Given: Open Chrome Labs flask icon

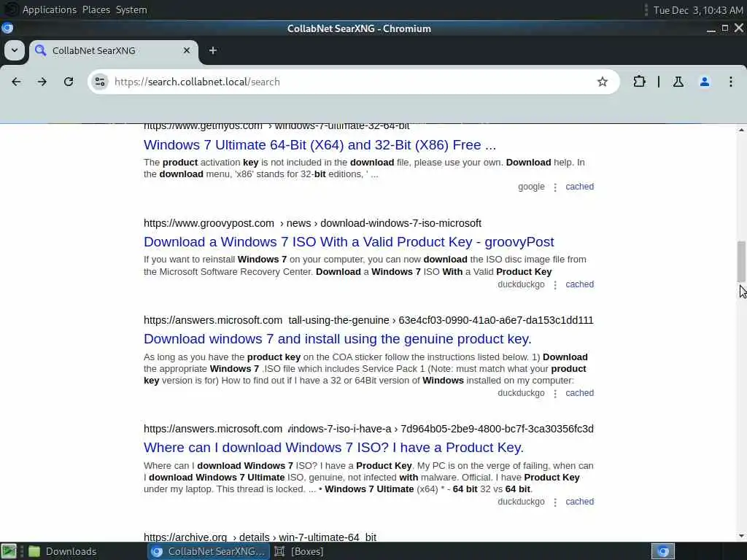Looking at the screenshot, I should tap(678, 82).
